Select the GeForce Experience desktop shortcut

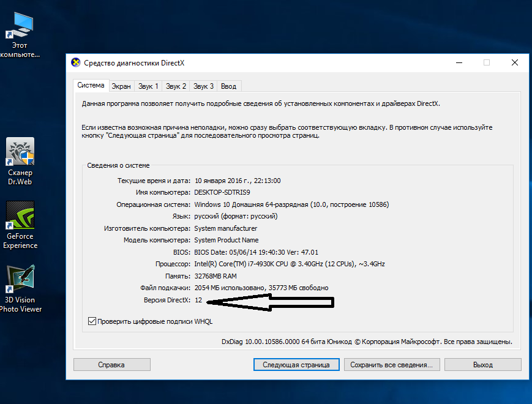point(20,225)
